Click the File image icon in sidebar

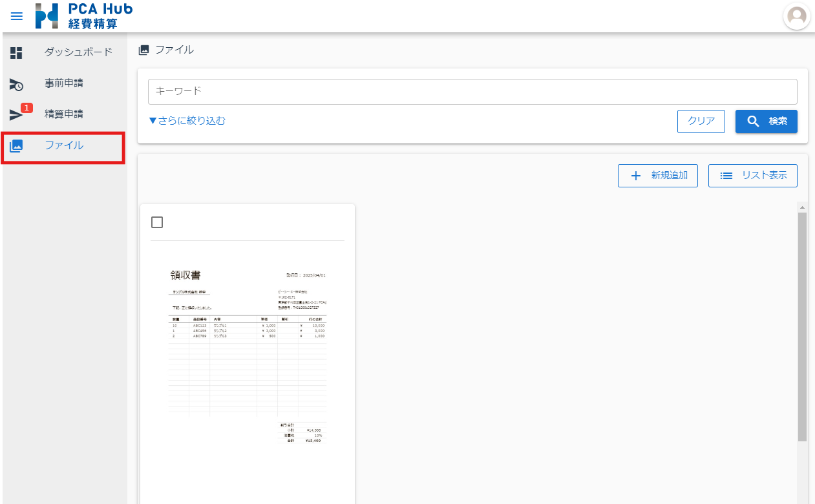(x=16, y=146)
